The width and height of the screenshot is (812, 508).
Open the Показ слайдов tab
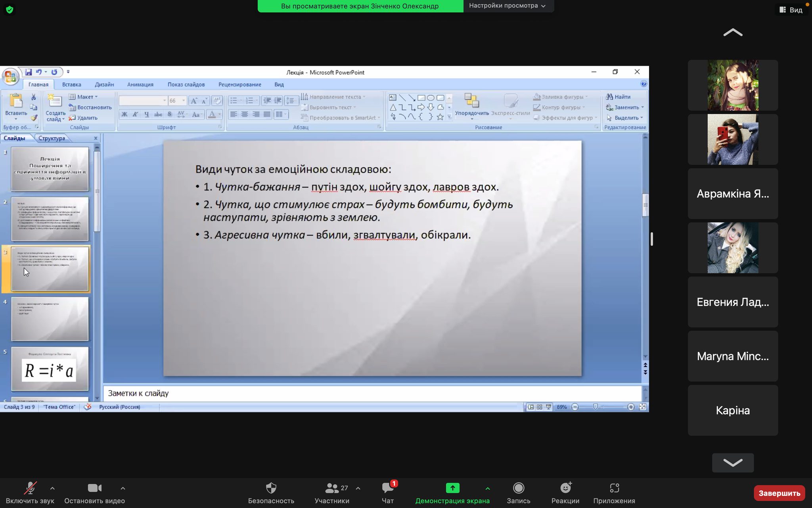point(186,85)
